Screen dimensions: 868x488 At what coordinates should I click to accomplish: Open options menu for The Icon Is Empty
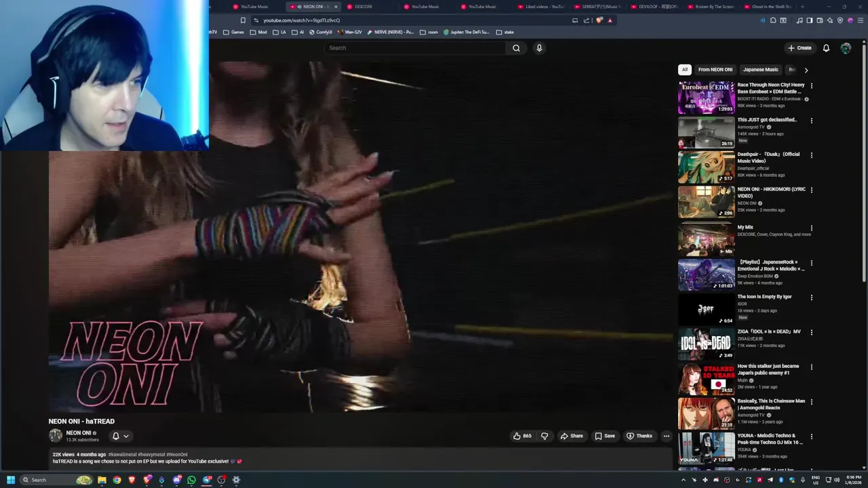[811, 298]
